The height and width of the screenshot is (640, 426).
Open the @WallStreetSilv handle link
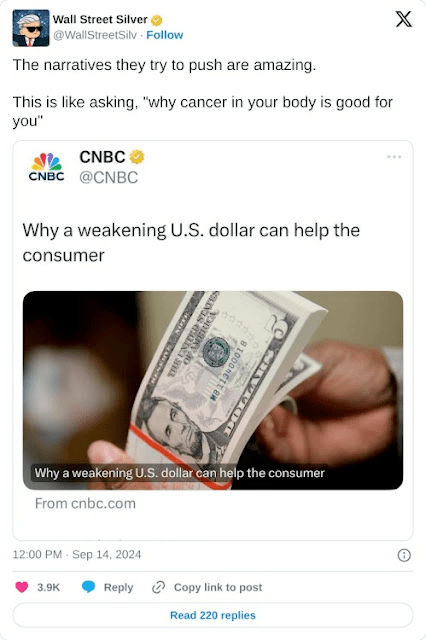[95, 35]
